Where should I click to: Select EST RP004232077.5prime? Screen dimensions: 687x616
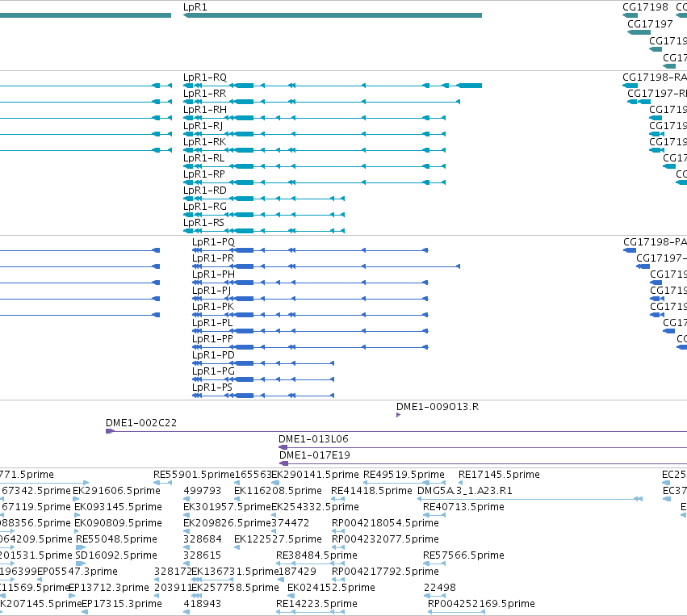coord(386,539)
